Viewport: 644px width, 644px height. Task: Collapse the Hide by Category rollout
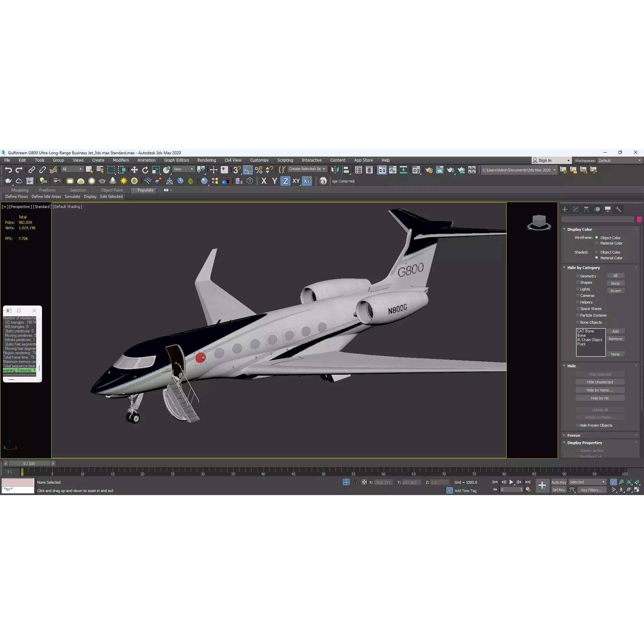coord(564,268)
